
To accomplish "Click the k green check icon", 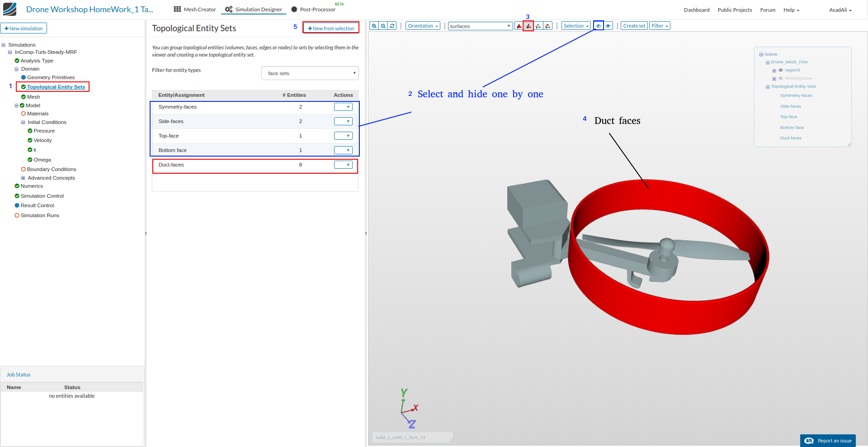I will point(30,150).
